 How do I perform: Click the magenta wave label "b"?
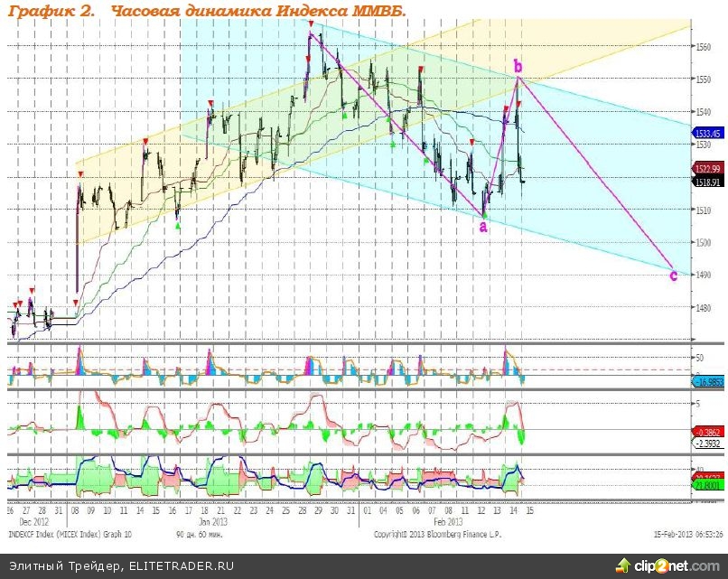(518, 65)
